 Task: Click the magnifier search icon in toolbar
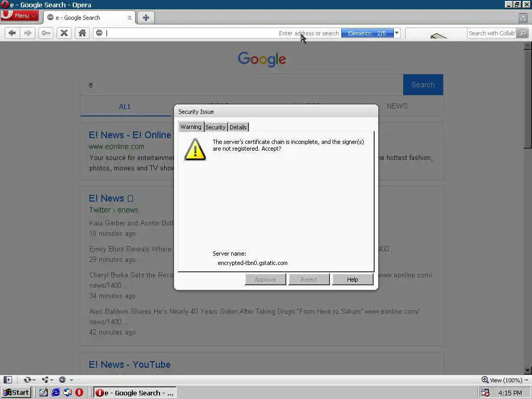tap(523, 33)
